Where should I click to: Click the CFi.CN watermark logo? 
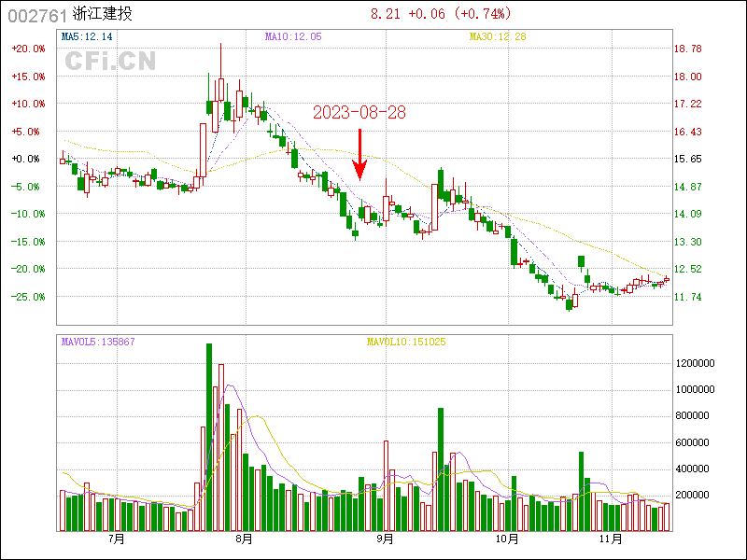click(110, 61)
